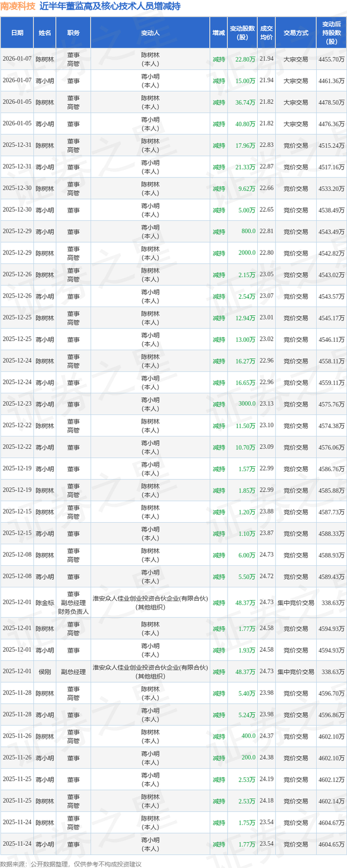
Task: Click the 日期 column header
Action: click(x=17, y=33)
